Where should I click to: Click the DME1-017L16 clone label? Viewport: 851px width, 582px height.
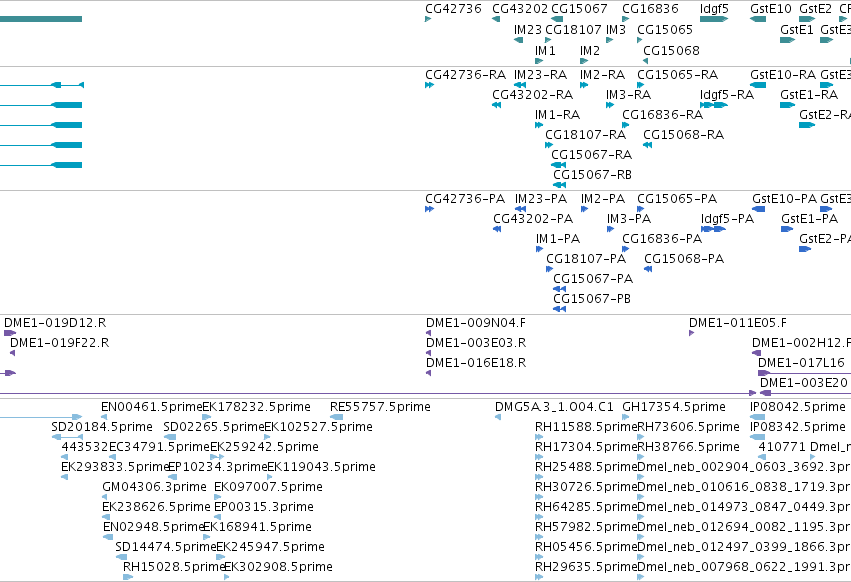801,364
